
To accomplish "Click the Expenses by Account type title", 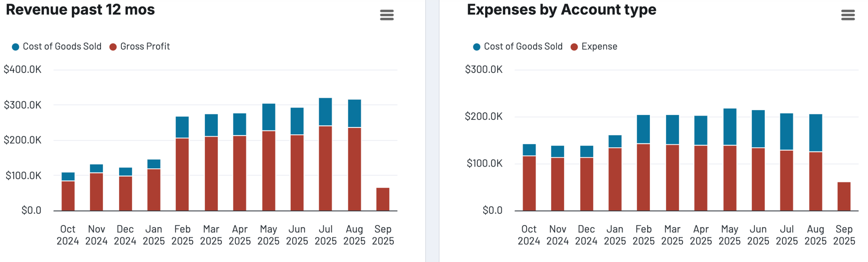I will [561, 10].
